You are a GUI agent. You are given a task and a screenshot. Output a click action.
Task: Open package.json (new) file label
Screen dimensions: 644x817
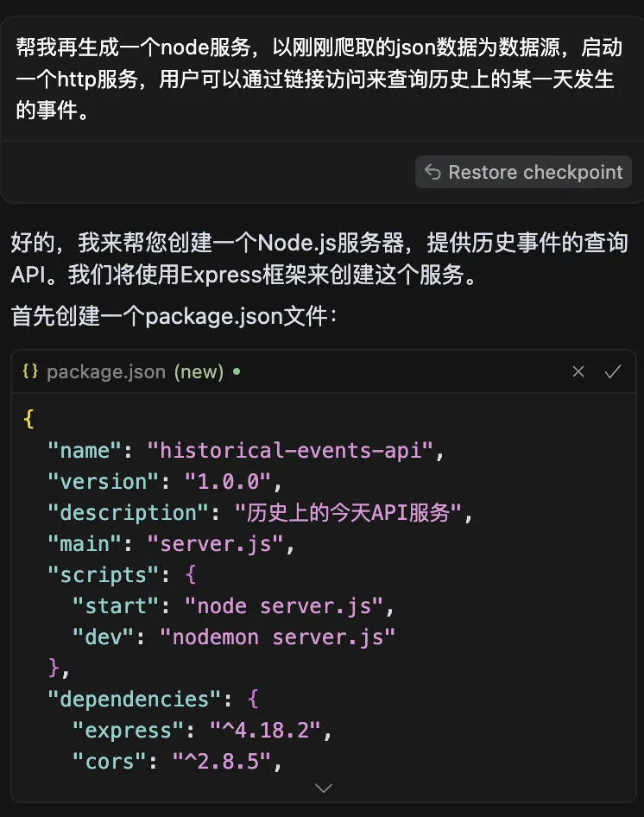pyautogui.click(x=135, y=372)
